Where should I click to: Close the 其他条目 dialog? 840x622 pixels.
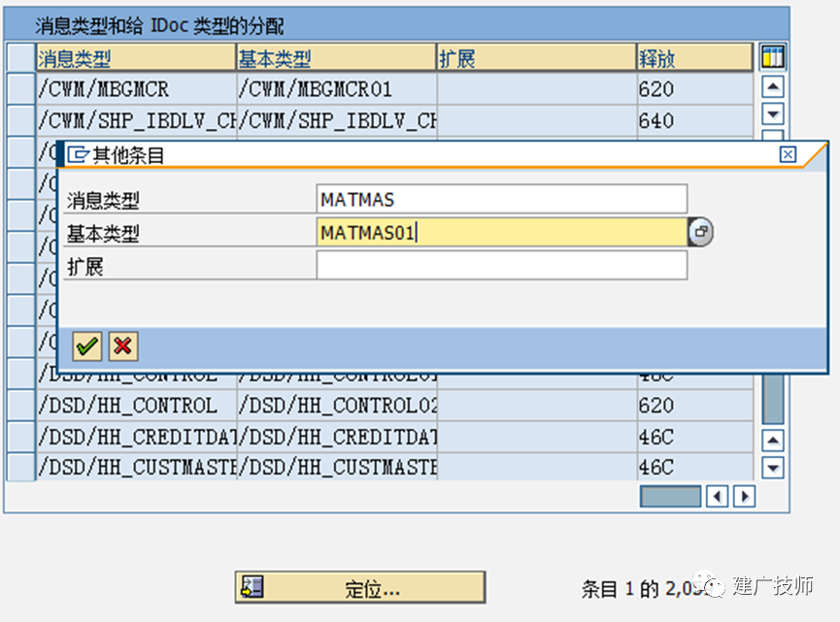pyautogui.click(x=788, y=154)
